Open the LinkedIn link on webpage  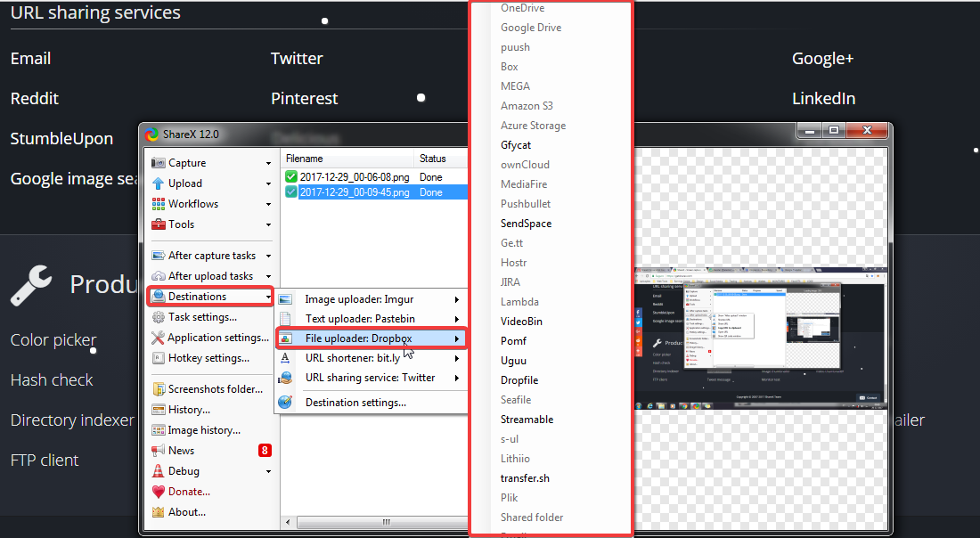click(x=824, y=98)
